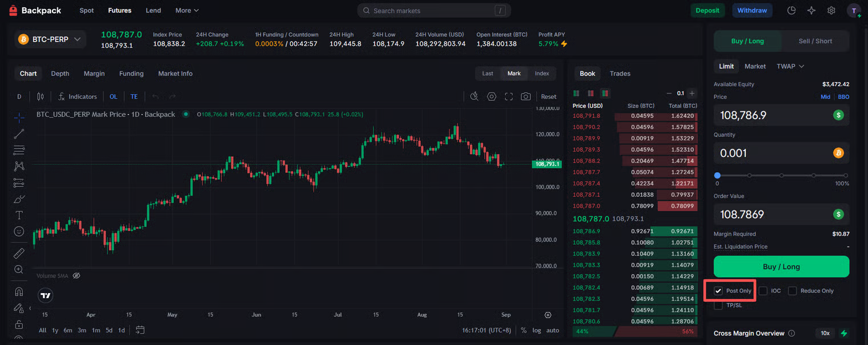Open Indicators menu in chart toolbar
The height and width of the screenshot is (345, 868).
click(x=78, y=97)
